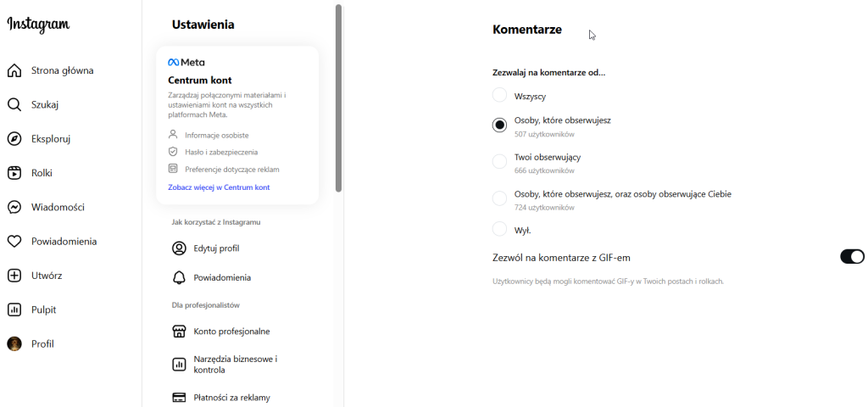Click Hasło i zabezpieczenia link
The image size is (868, 407).
click(220, 152)
